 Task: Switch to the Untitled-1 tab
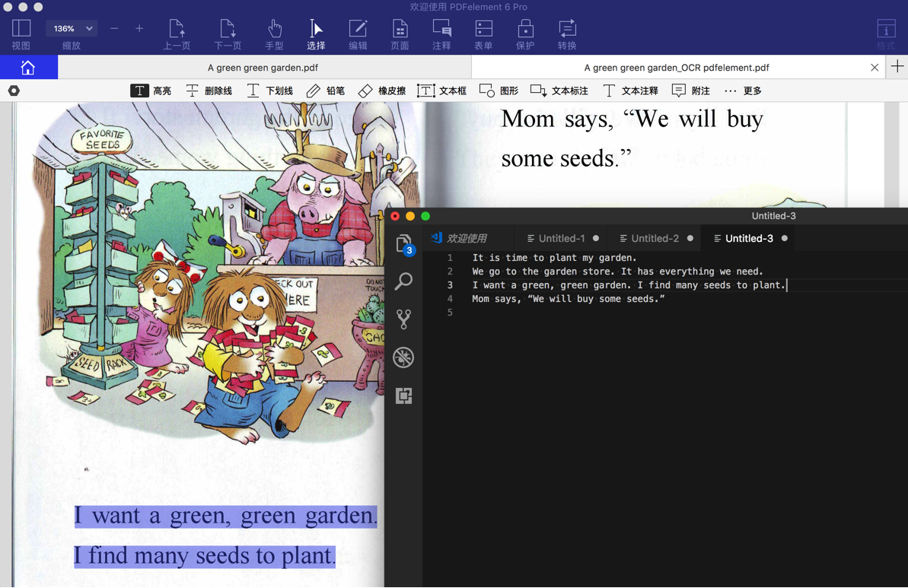point(562,238)
